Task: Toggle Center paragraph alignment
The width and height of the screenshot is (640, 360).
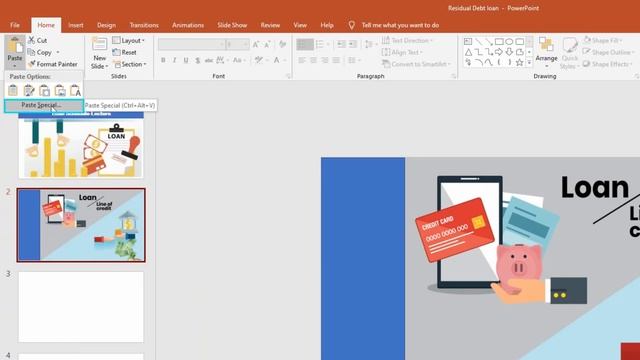Action: (313, 60)
